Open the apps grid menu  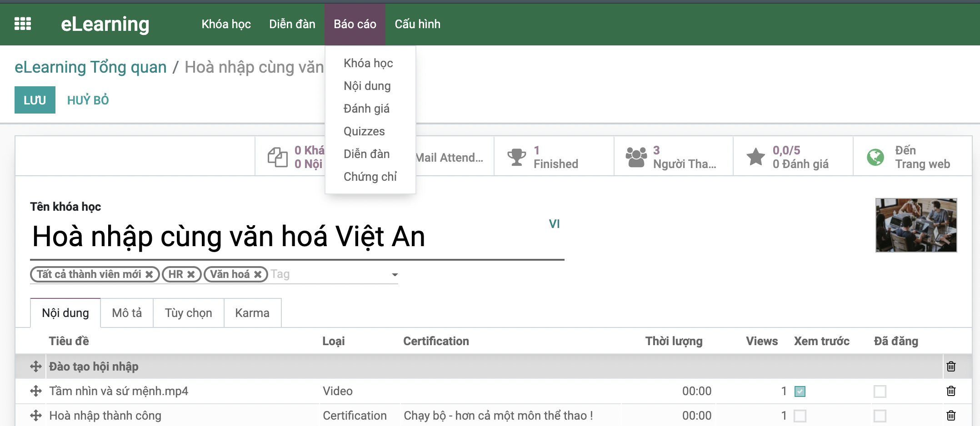pos(23,23)
